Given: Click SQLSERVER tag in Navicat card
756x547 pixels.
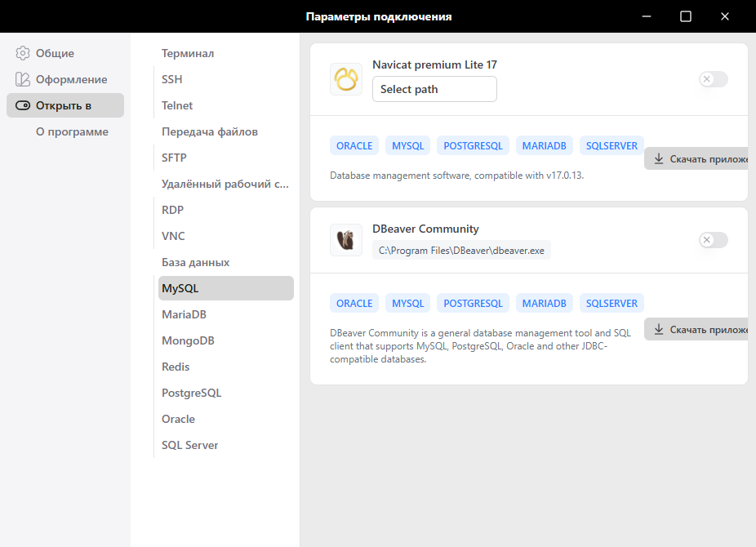Looking at the screenshot, I should [x=611, y=145].
